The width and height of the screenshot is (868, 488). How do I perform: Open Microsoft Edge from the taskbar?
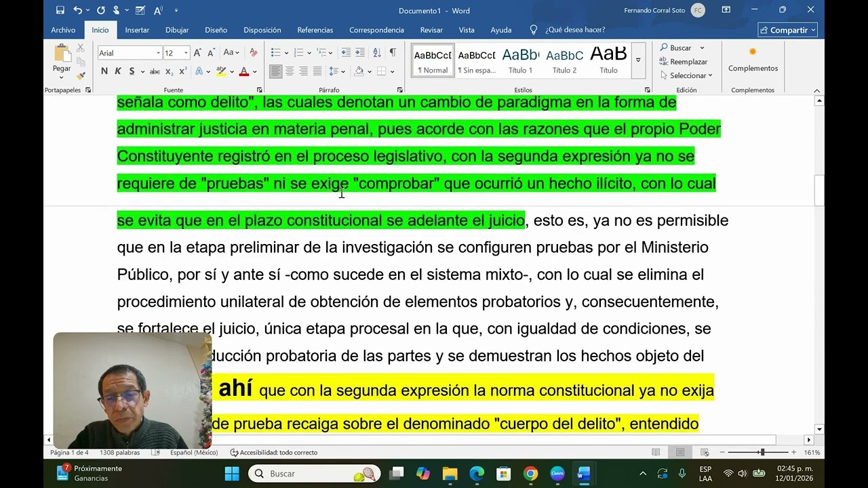pyautogui.click(x=477, y=474)
